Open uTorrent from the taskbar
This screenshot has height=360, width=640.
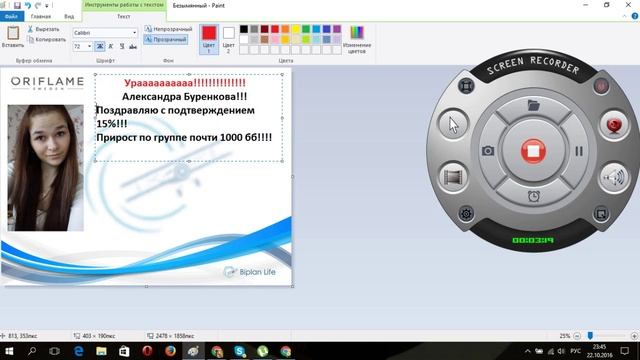pos(262,351)
